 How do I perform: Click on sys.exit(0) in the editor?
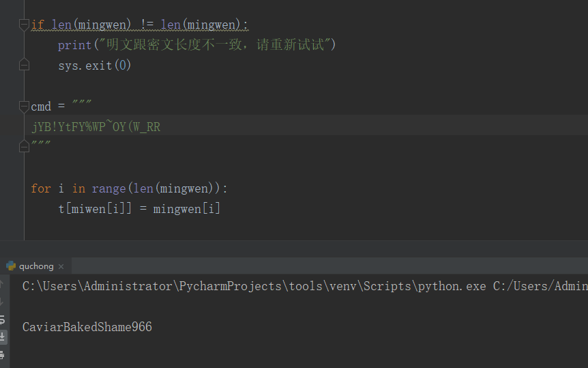click(95, 66)
